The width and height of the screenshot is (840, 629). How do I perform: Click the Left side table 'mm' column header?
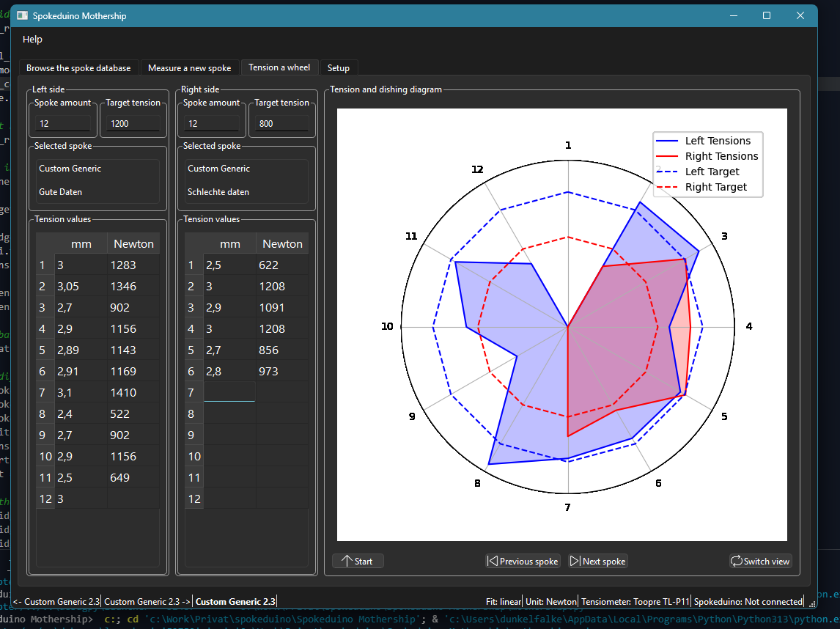81,244
